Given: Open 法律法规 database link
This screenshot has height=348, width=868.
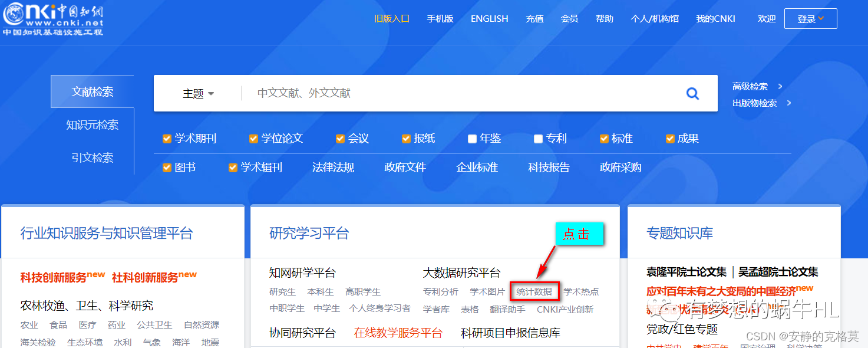Looking at the screenshot, I should coord(334,168).
